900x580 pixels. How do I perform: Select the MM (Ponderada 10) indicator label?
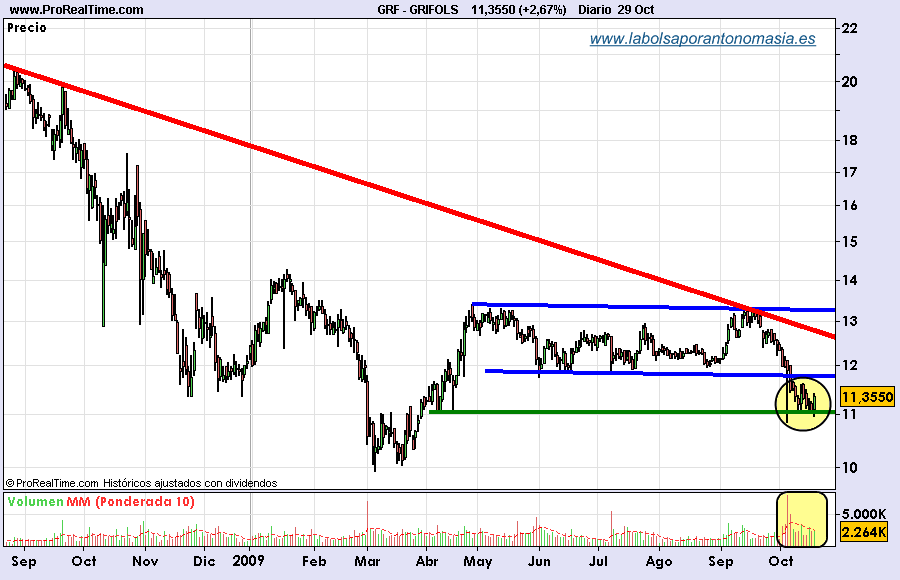(x=130, y=501)
